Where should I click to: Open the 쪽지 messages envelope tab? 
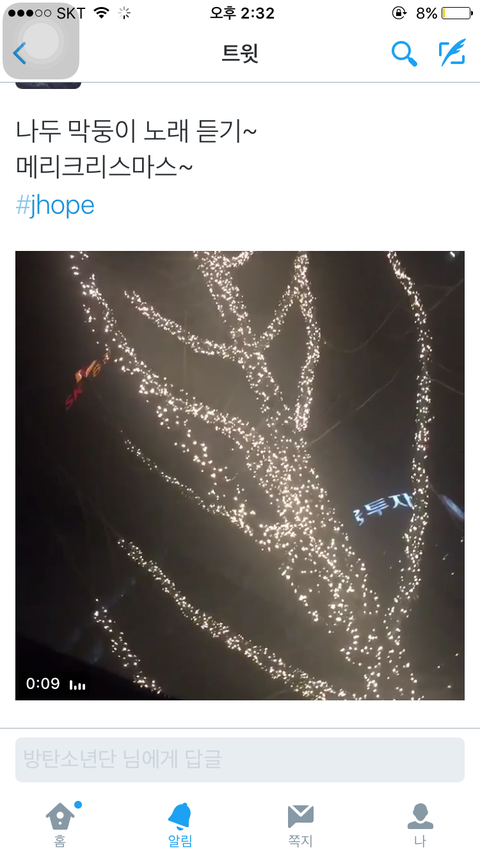tap(300, 826)
